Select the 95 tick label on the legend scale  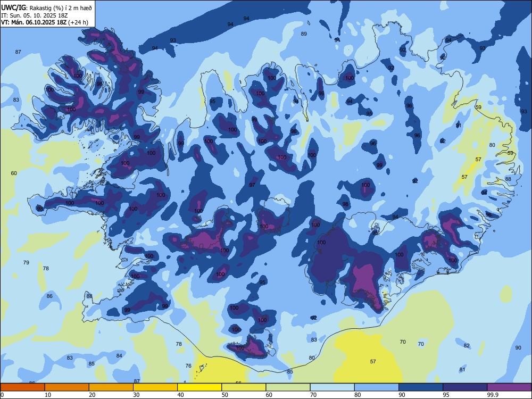[x=446, y=395]
